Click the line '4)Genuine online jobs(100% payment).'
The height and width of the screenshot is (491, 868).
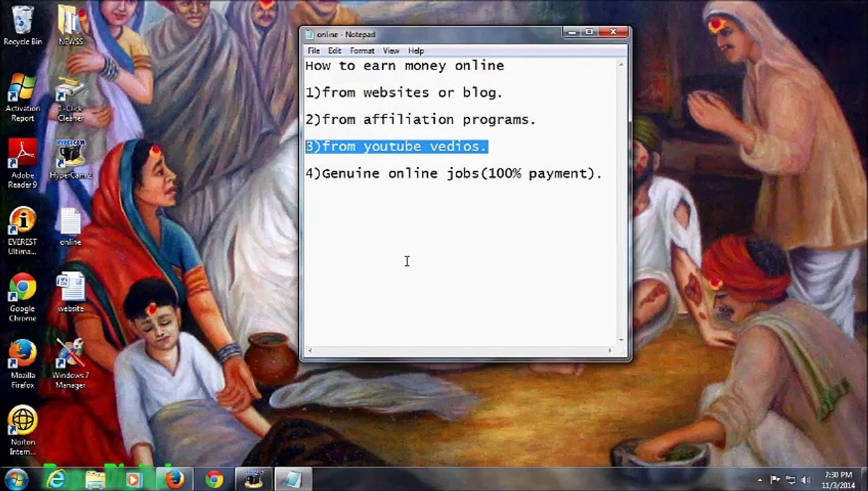tap(454, 174)
